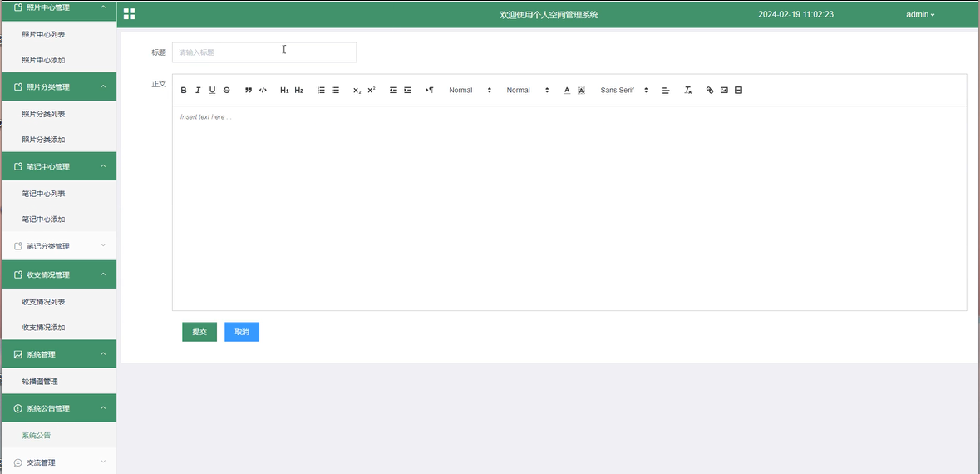Open 笔记中心添加 page

pyautogui.click(x=58, y=219)
